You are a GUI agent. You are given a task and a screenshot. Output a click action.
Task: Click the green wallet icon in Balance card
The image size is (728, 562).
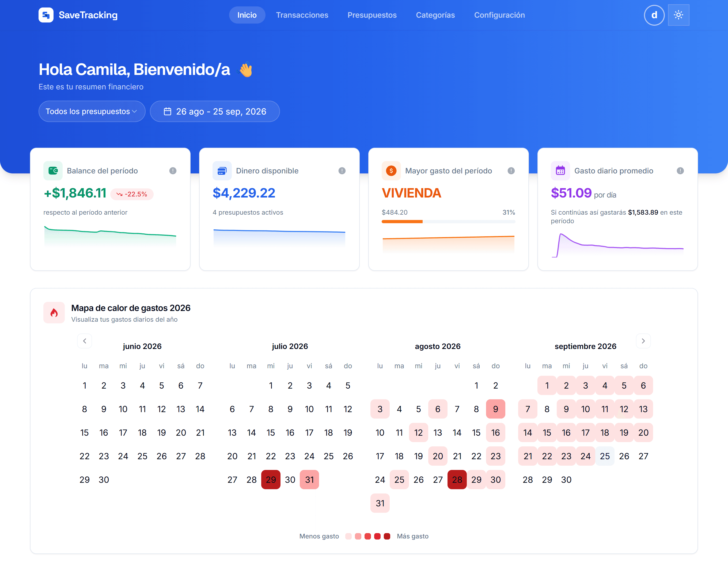click(x=53, y=171)
